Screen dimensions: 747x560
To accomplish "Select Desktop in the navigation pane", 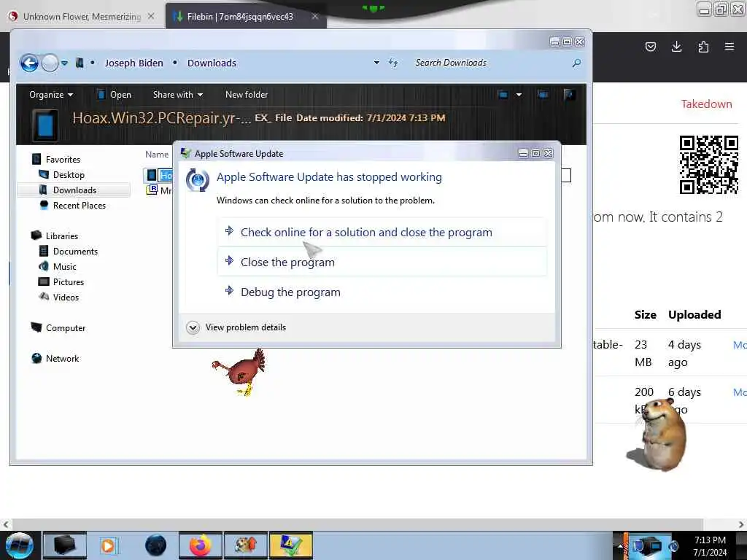I will click(x=69, y=174).
